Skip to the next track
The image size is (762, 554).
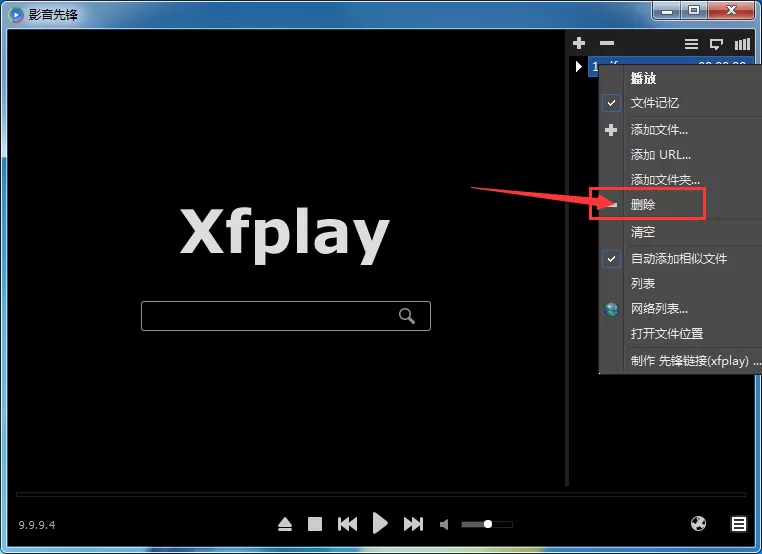[x=414, y=524]
